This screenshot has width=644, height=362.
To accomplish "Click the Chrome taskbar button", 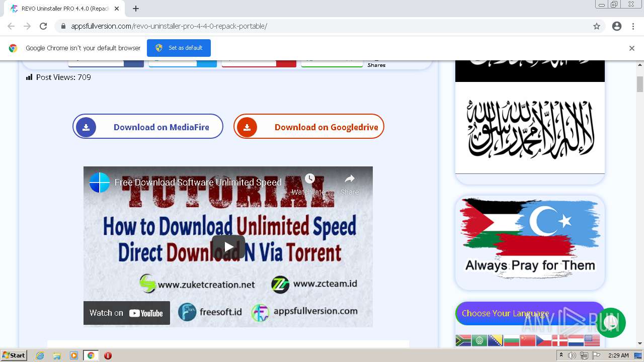I will [91, 355].
